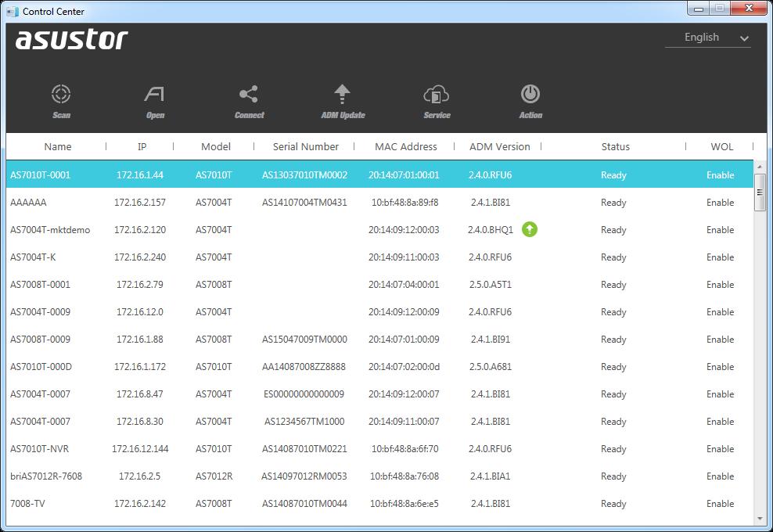
Task: Click IP address 172.16.2.157
Action: [x=140, y=202]
